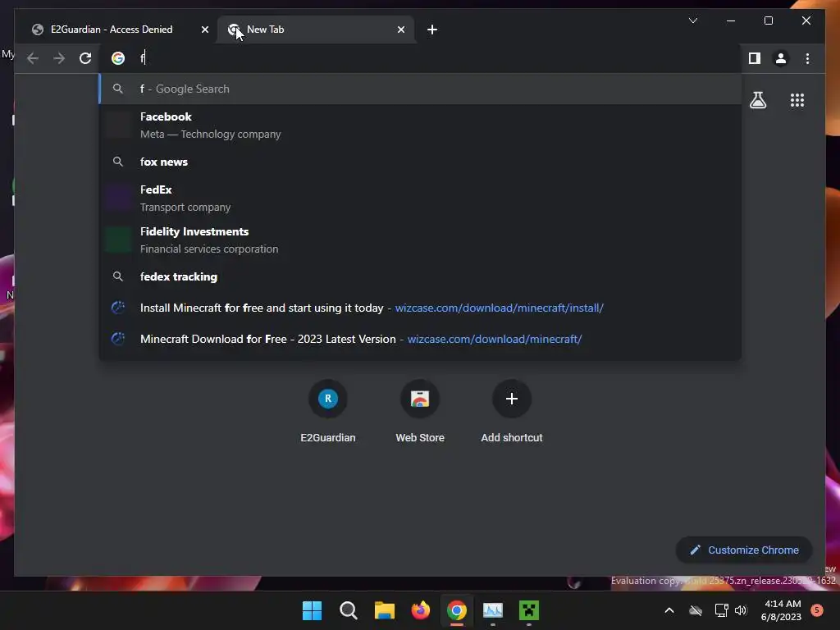Select the FedEx suggestion

coord(420,199)
